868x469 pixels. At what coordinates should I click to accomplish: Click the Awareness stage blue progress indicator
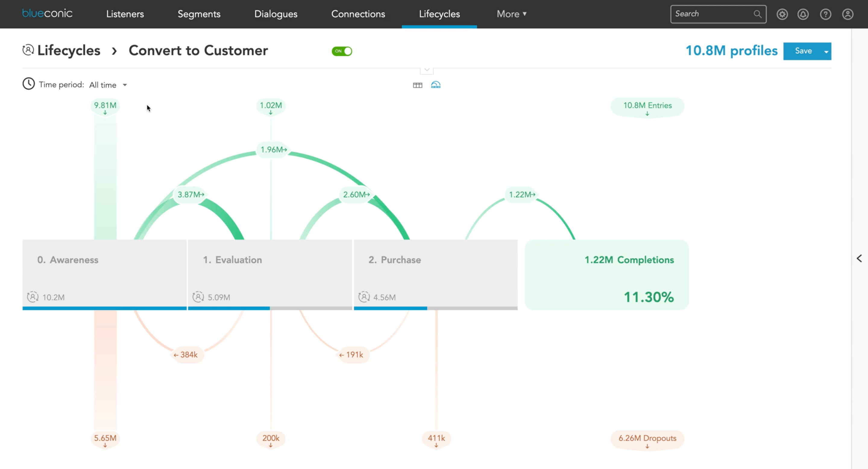[105, 308]
